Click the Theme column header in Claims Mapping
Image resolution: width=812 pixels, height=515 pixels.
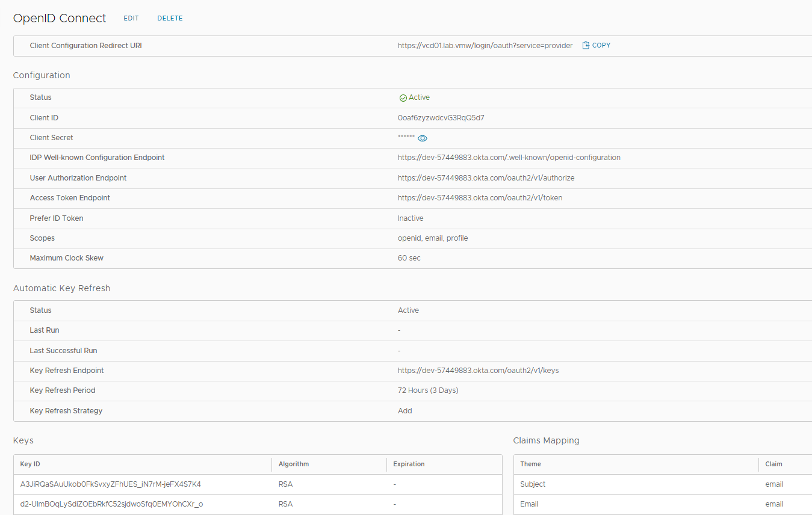click(x=530, y=464)
